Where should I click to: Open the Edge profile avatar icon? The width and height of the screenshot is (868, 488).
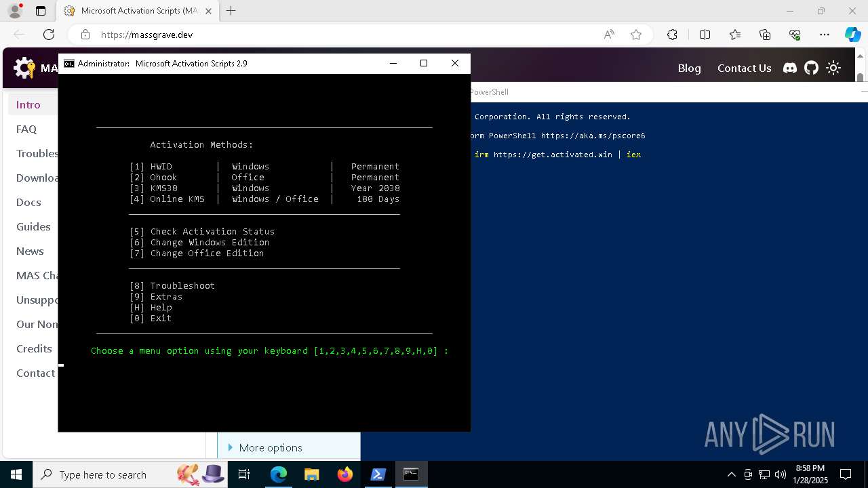pyautogui.click(x=14, y=11)
